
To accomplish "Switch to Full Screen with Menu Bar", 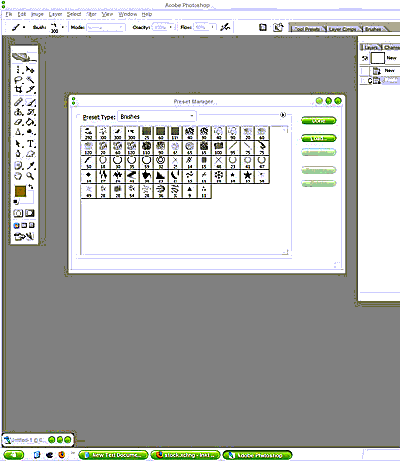I will pyautogui.click(x=24, y=226).
